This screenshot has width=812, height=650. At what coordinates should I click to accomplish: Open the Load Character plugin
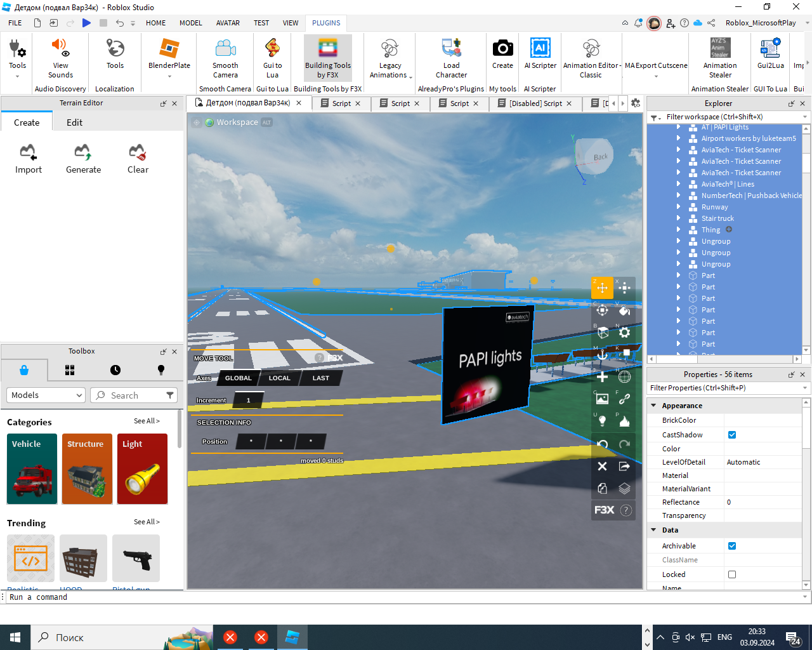(451, 58)
